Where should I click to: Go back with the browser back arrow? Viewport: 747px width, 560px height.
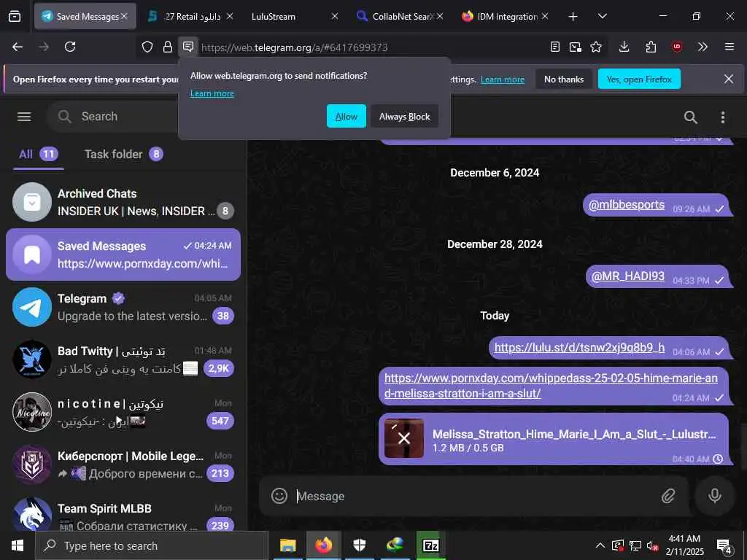click(18, 47)
